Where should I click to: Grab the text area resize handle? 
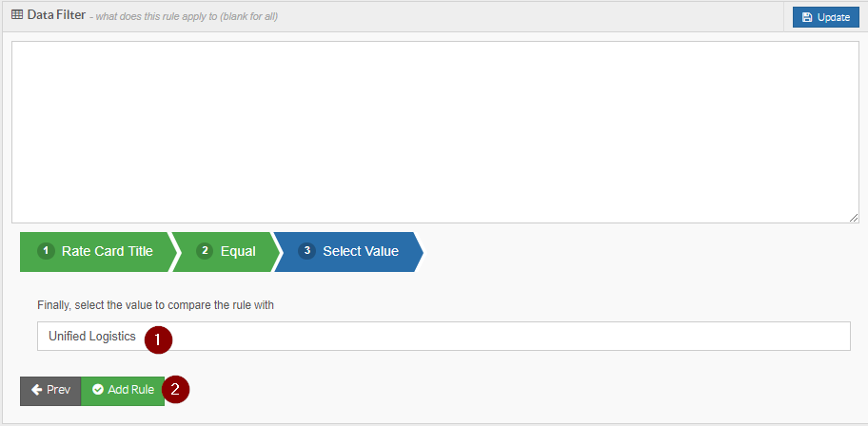pyautogui.click(x=854, y=218)
